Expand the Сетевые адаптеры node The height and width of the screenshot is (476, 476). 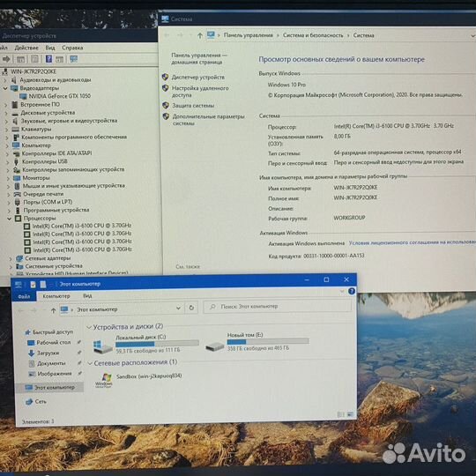11,258
